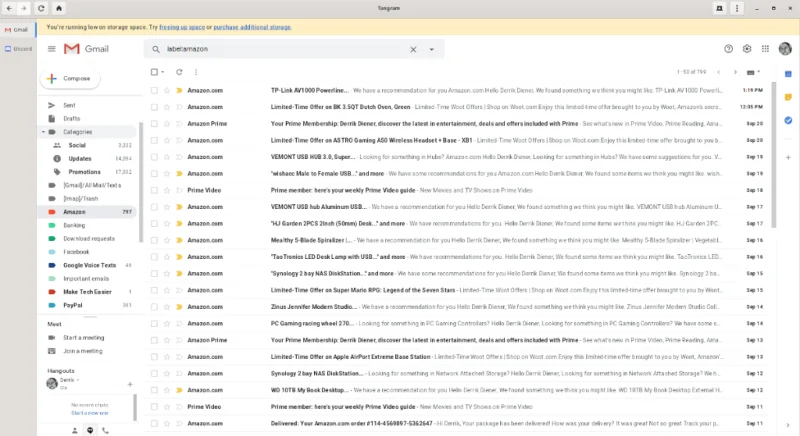The height and width of the screenshot is (436, 800).
Task: Open Hangouts phone calls icon
Action: 105,431
